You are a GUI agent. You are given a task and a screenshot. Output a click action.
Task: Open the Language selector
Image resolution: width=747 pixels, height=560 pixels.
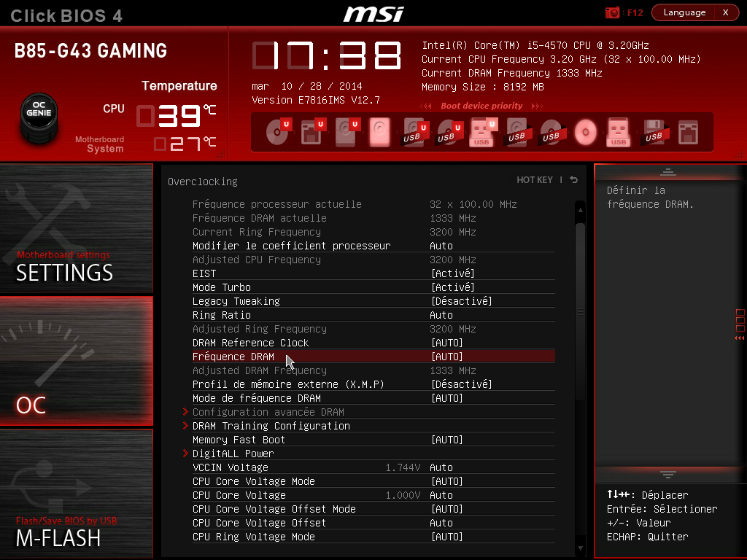[x=684, y=12]
